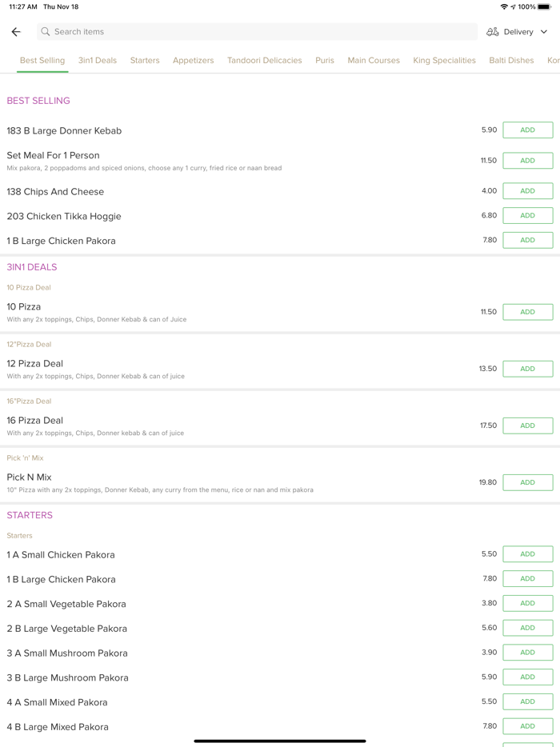Open the King Specialities tab
The image size is (560, 747).
(x=444, y=60)
